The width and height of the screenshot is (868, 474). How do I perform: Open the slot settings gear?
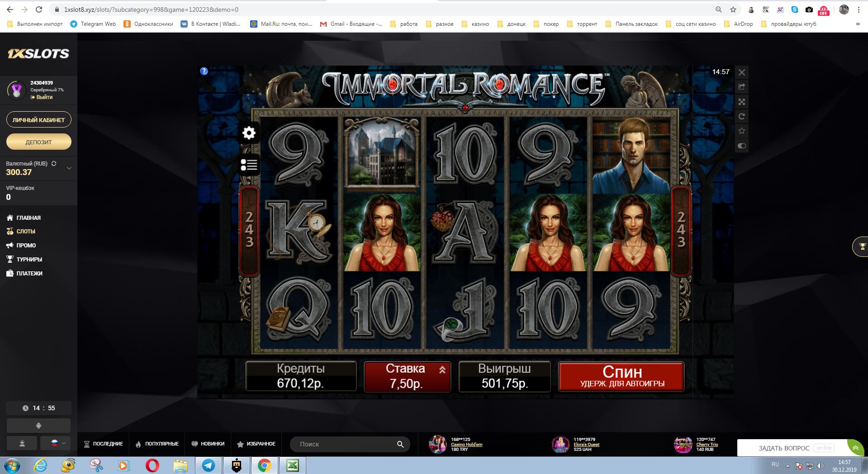249,133
